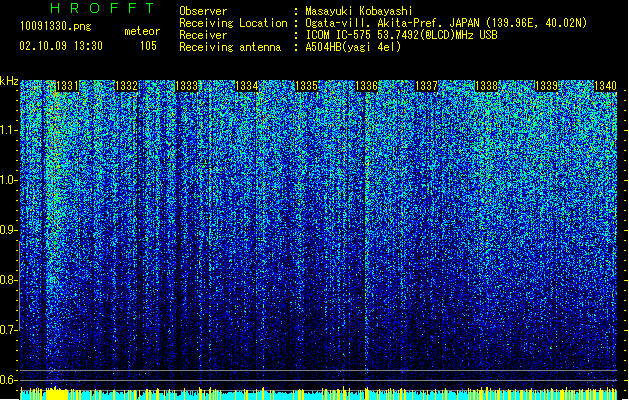Viewport: 629px width, 400px height.
Task: Click the 1331 time marker
Action: (67, 86)
